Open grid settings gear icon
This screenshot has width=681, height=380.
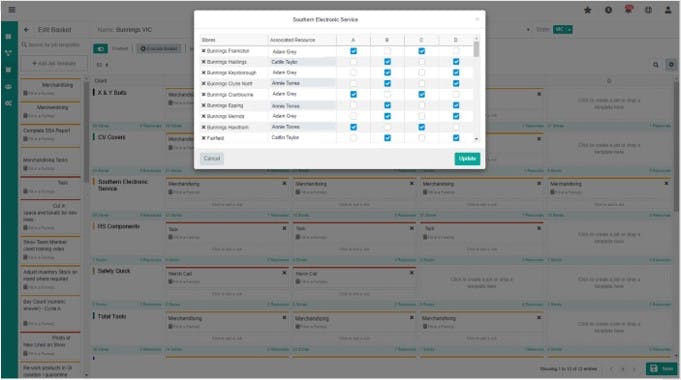coord(671,65)
